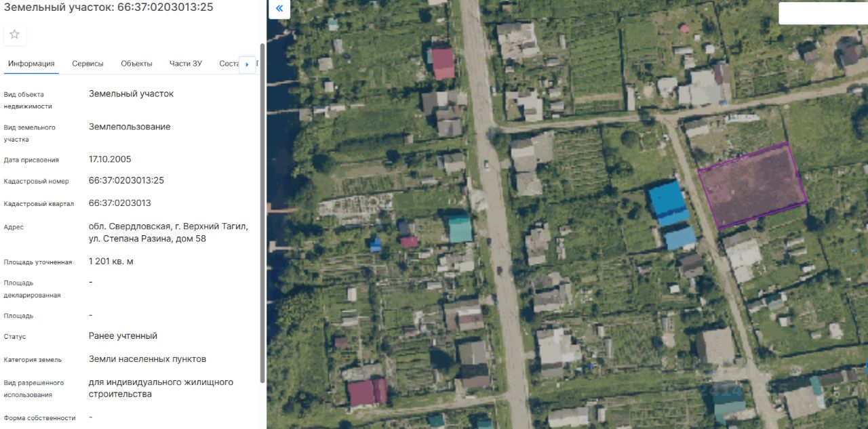Click the label Кадастровый номер
868x429 pixels.
(x=36, y=182)
